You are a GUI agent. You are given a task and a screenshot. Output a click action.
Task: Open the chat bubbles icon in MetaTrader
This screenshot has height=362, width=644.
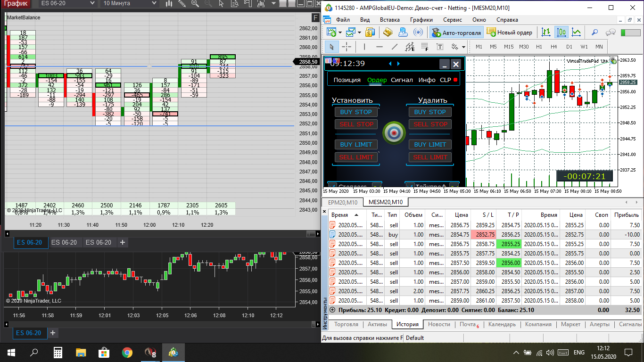coord(611,33)
